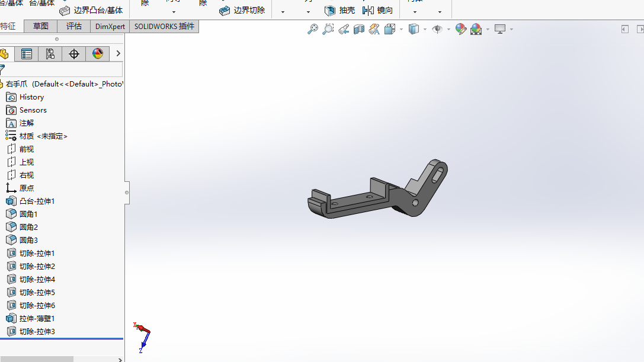The image size is (644, 362).
Task: Select the 注解 annotations item
Action: click(x=20, y=123)
